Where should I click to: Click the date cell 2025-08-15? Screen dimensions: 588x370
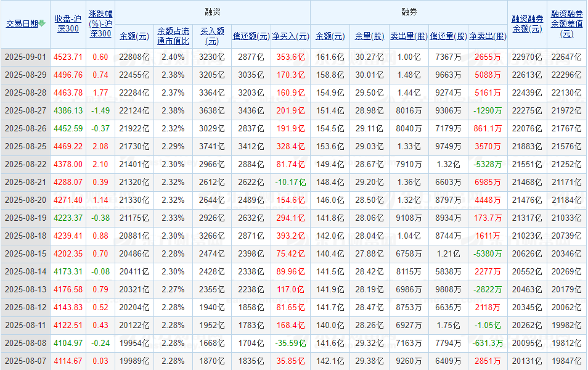(x=25, y=253)
